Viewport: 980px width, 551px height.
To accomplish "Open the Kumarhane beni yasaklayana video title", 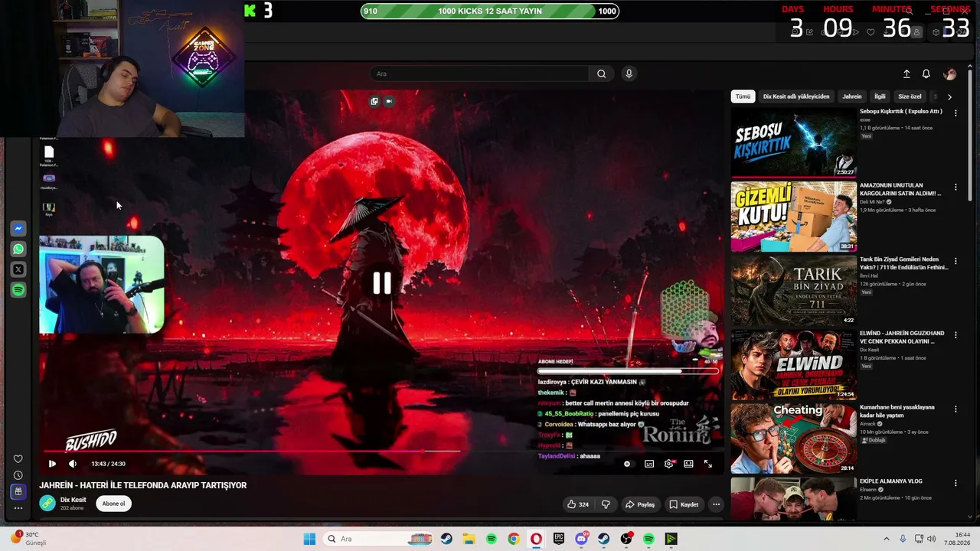I will tap(897, 411).
